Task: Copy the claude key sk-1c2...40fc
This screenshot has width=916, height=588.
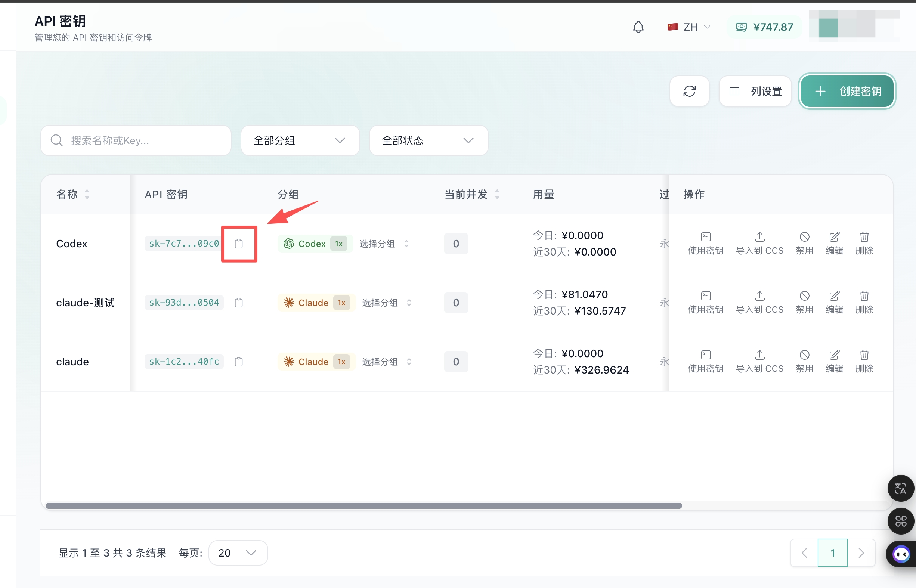Action: (x=239, y=362)
